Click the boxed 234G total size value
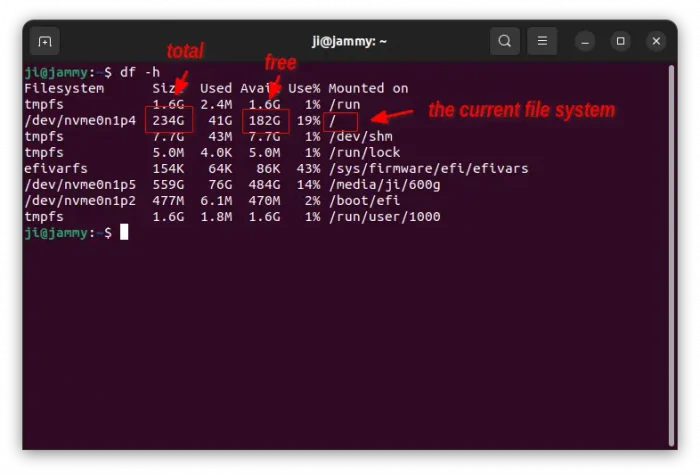The height and width of the screenshot is (475, 700). click(168, 120)
